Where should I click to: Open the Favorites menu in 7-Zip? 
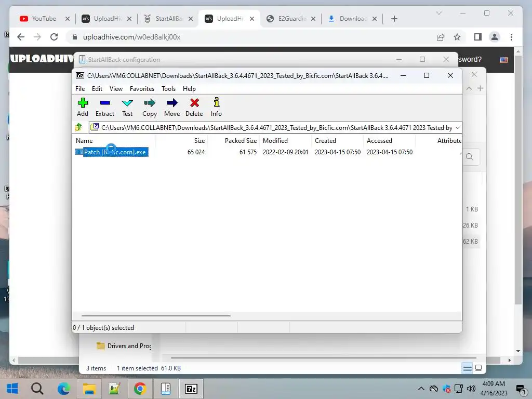(142, 88)
